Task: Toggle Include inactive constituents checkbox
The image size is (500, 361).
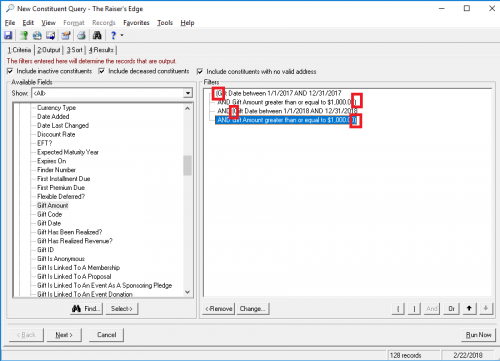Action: pyautogui.click(x=10, y=71)
